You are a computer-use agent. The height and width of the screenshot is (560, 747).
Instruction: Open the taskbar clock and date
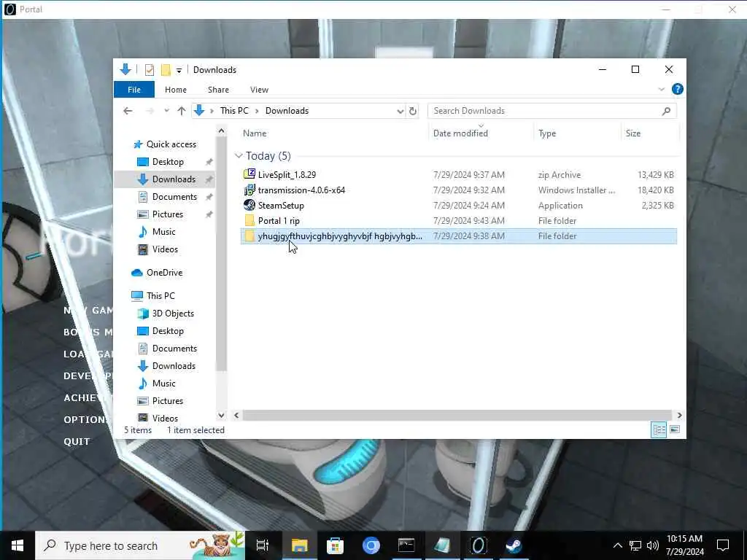pos(684,545)
